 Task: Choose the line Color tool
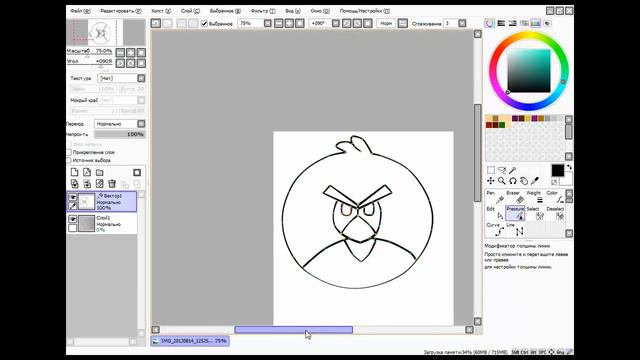coord(555,197)
